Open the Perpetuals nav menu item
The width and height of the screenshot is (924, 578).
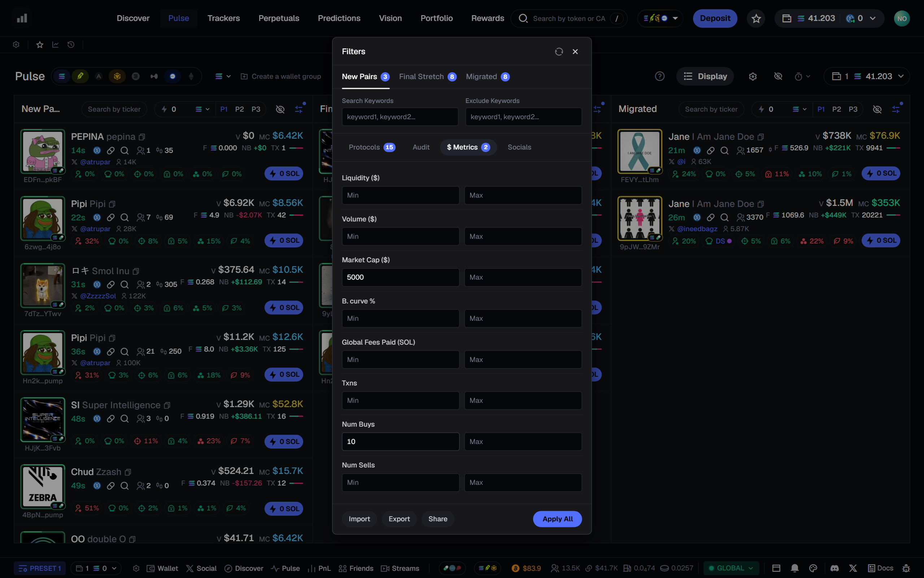click(x=279, y=18)
